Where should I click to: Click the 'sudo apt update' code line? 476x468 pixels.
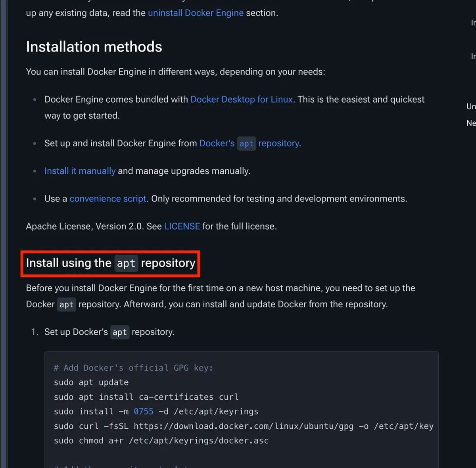coord(91,382)
